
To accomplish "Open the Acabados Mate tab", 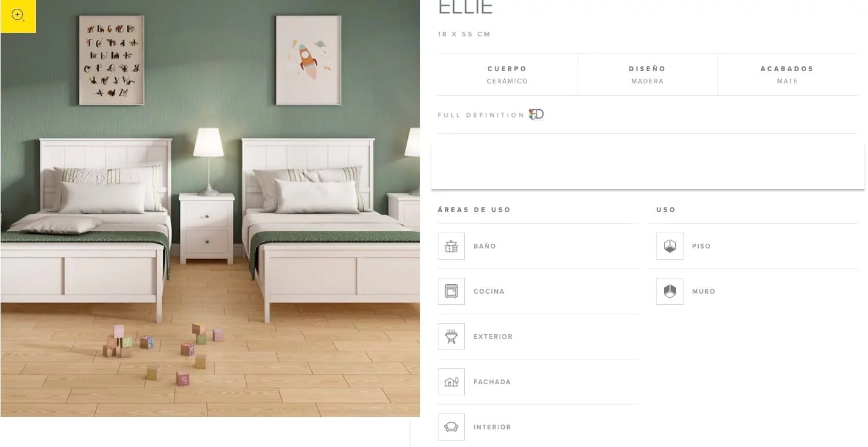I will pyautogui.click(x=787, y=75).
